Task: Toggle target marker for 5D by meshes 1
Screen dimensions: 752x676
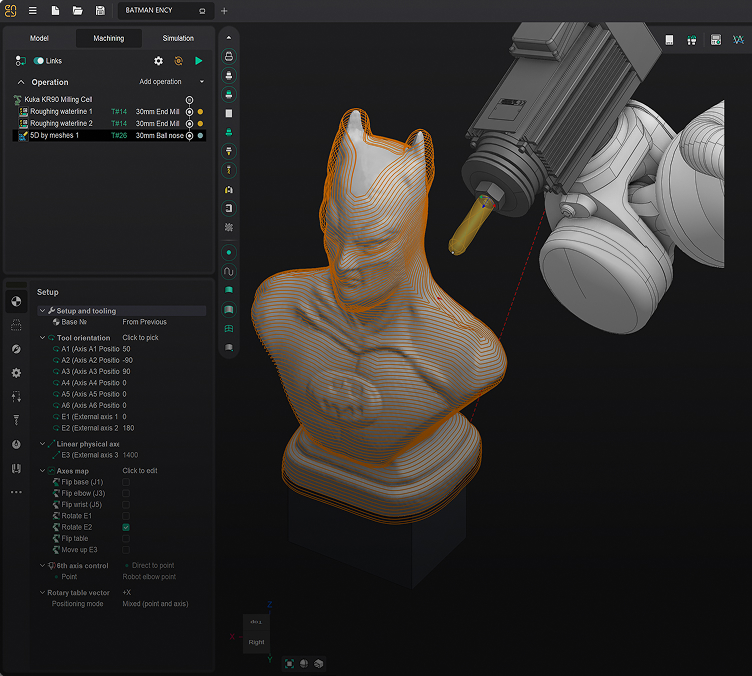Action: tap(189, 136)
